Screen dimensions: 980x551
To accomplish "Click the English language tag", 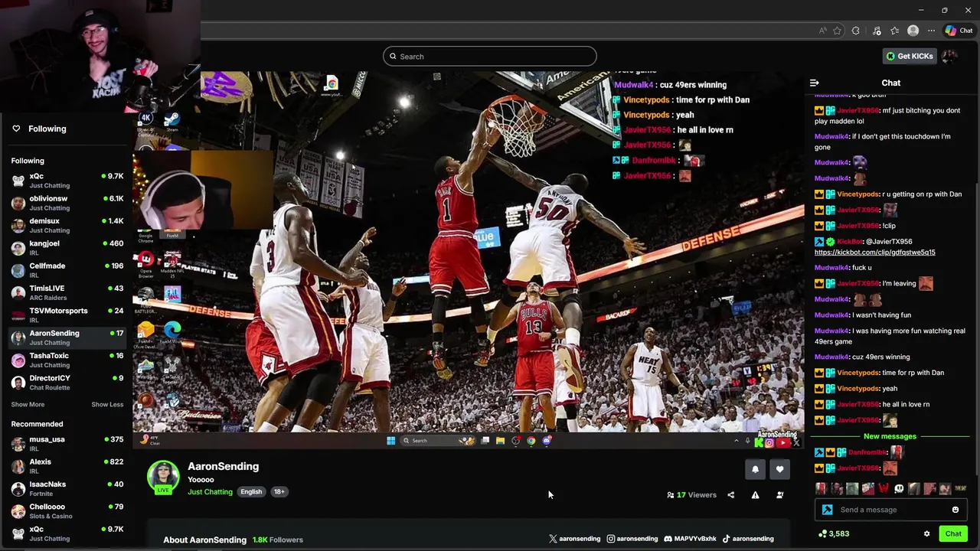I will pyautogui.click(x=251, y=492).
